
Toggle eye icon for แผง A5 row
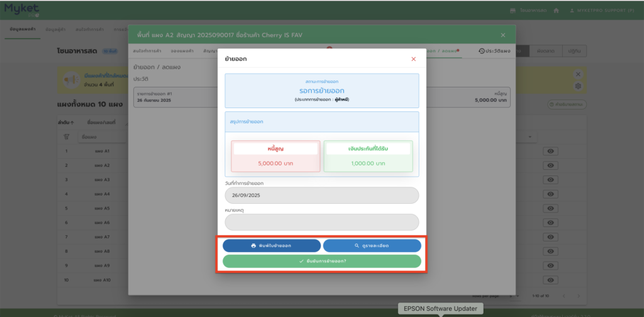[551, 208]
